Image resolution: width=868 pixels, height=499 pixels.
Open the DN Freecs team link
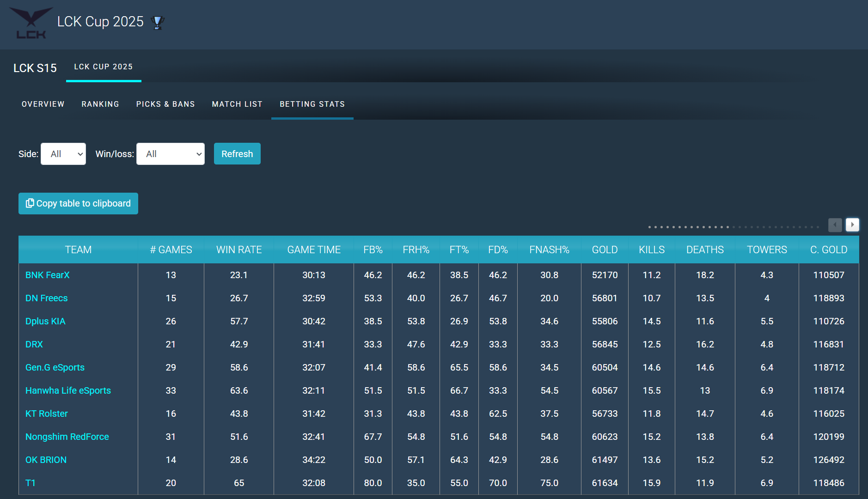pos(46,298)
